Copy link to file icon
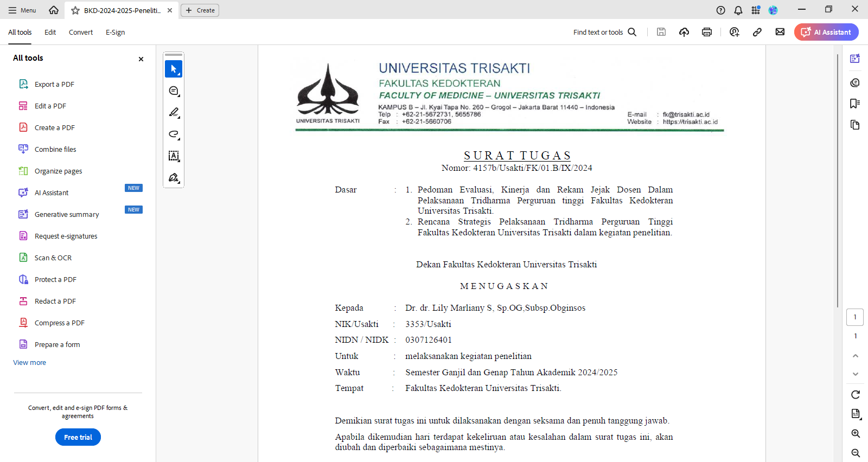 757,32
